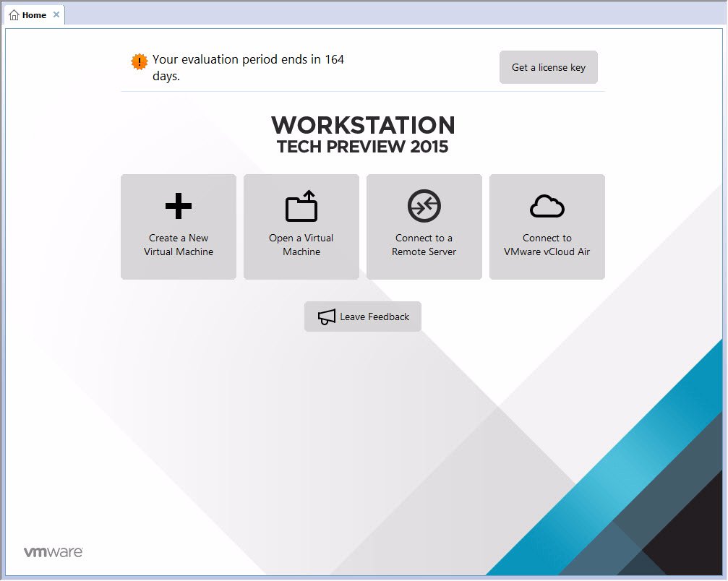Viewport: 728px width, 581px height.
Task: Click the house icon on Home tab
Action: click(14, 15)
